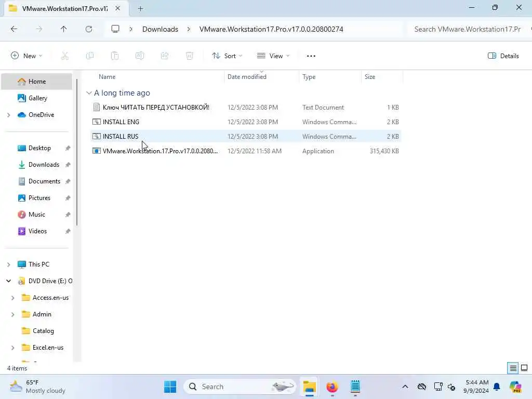
Task: Click the Paste clipboard icon
Action: (x=115, y=56)
